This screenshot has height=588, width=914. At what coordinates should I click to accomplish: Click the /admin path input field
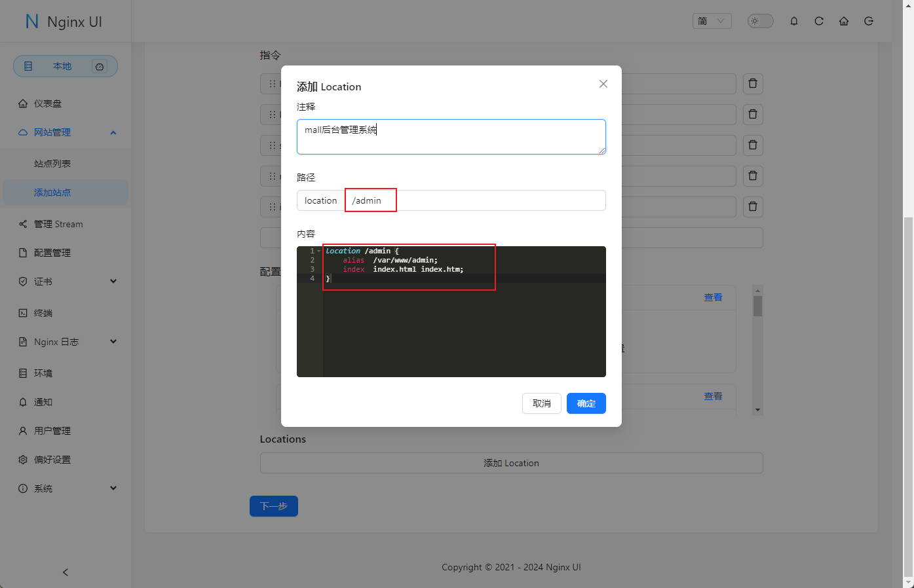click(474, 200)
